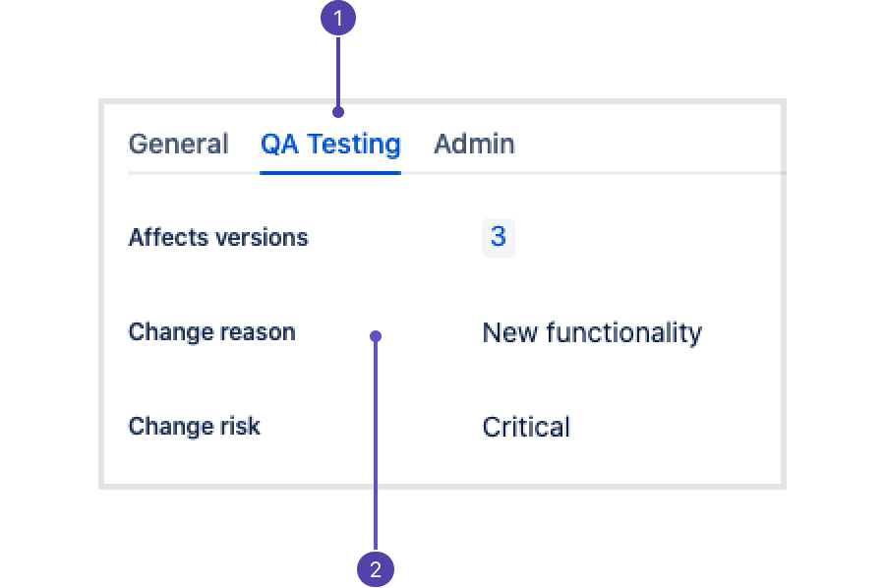Click the blue underline beneath QA Testing

(x=330, y=173)
